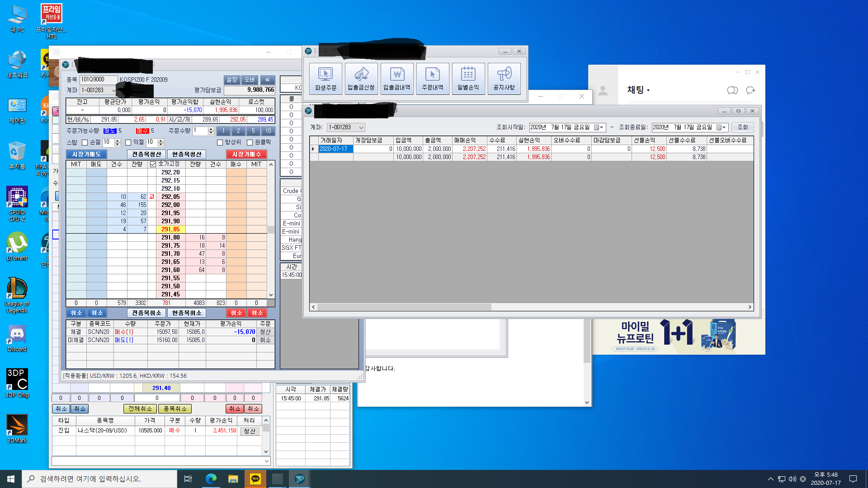Expand the 계좌 dropdown in daily P&L window
868x488 pixels.
[x=361, y=127]
